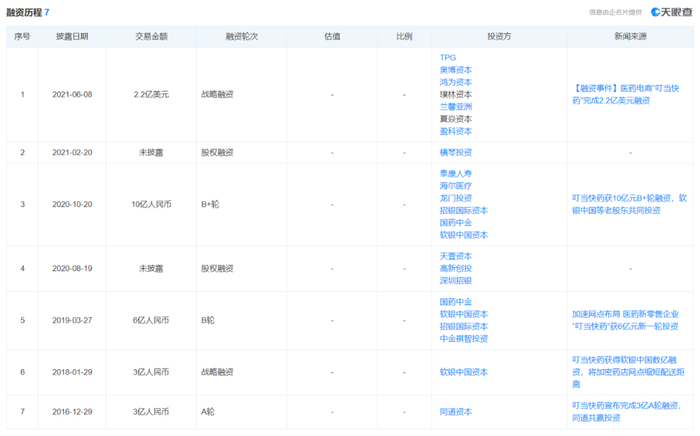
Task: Open the 3亿A轮融资 news article
Action: (626, 412)
